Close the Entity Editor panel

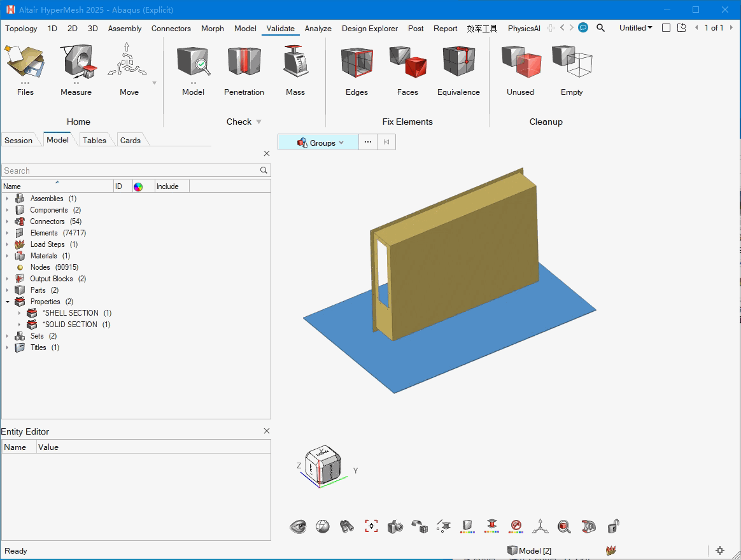coord(267,431)
